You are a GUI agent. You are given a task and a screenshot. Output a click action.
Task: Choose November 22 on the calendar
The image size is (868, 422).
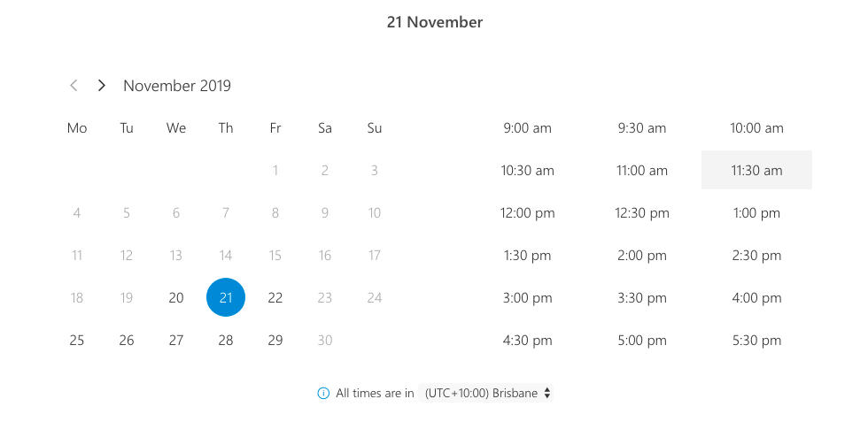click(x=275, y=297)
